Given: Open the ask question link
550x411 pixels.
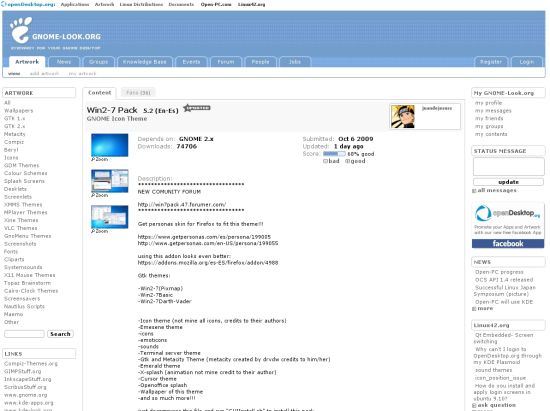Looking at the screenshot, I should (494, 405).
